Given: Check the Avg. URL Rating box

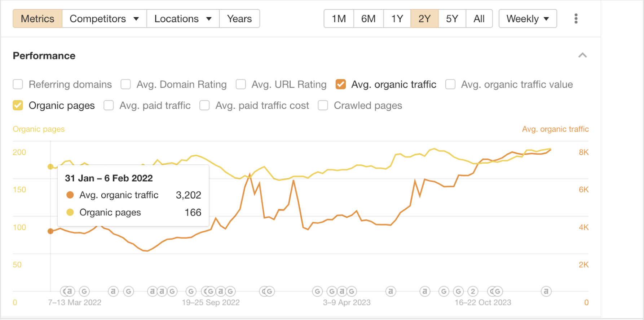Looking at the screenshot, I should click(x=241, y=84).
